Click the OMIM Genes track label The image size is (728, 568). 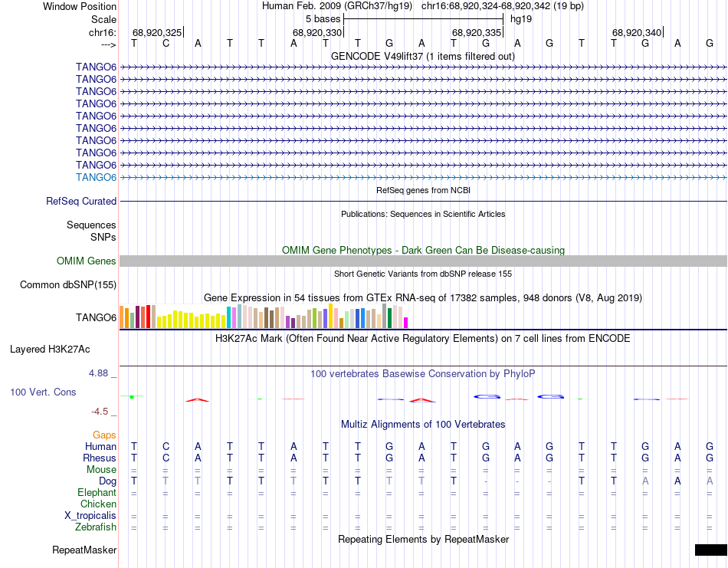click(x=87, y=261)
